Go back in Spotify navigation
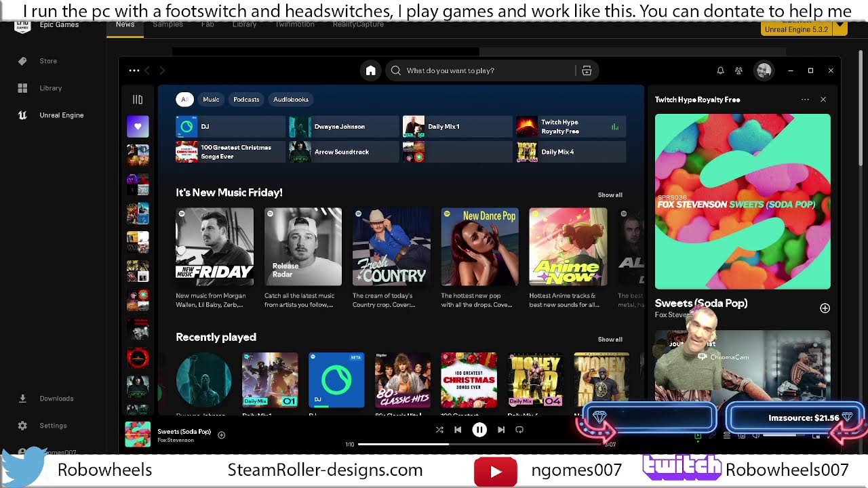 point(147,70)
